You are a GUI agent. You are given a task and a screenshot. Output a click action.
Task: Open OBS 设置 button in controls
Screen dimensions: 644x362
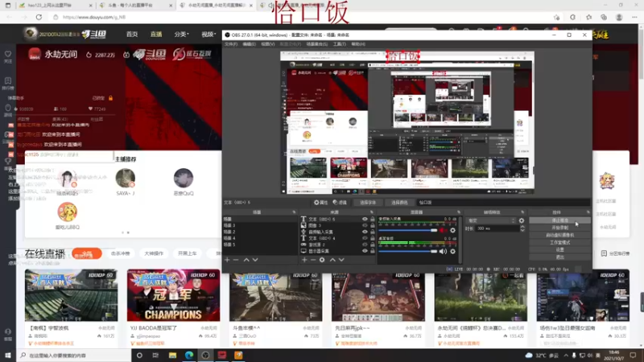(x=559, y=249)
